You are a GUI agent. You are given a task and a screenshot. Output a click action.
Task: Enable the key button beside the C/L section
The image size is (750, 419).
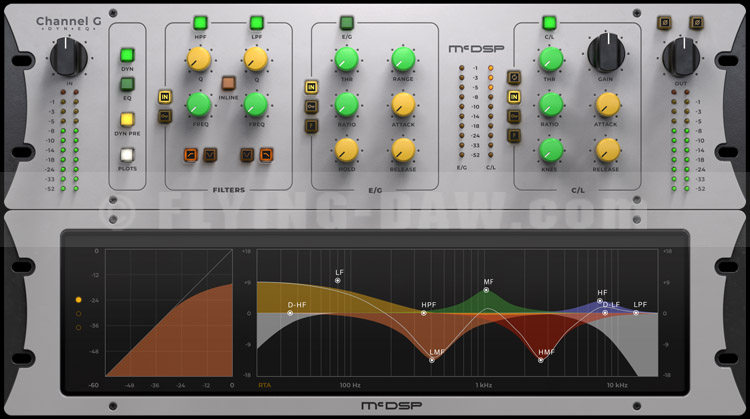(x=514, y=116)
